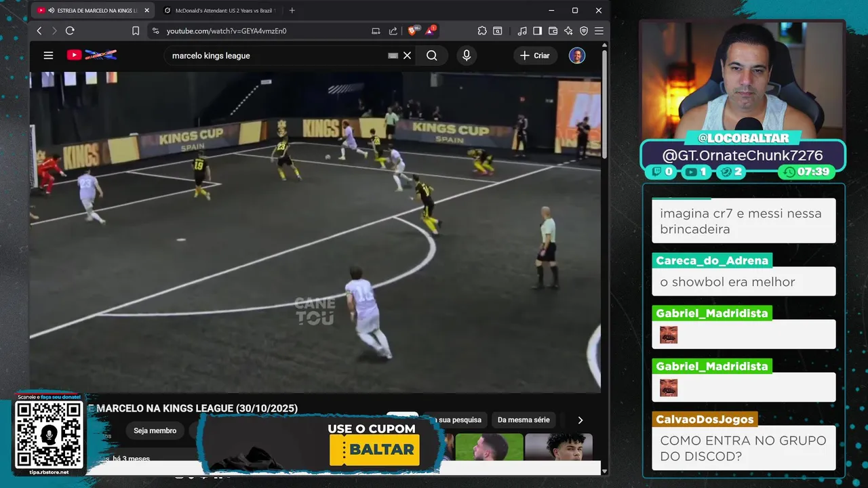Viewport: 868px width, 488px height.
Task: View site information icon beside the URL
Action: pyautogui.click(x=155, y=30)
